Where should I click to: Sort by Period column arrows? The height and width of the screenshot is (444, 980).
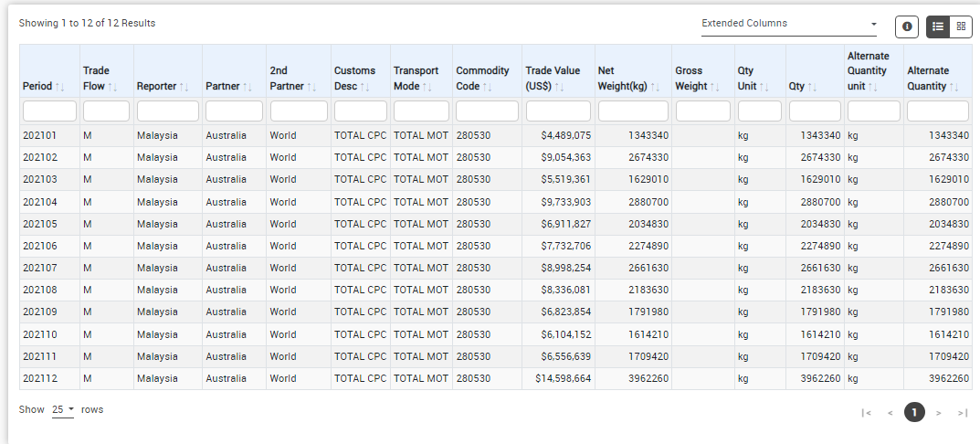point(59,87)
